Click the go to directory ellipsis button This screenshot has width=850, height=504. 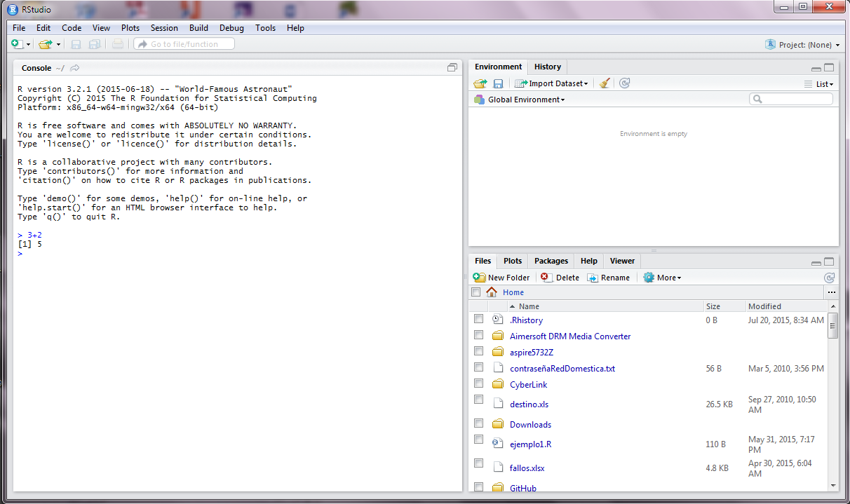tap(831, 292)
